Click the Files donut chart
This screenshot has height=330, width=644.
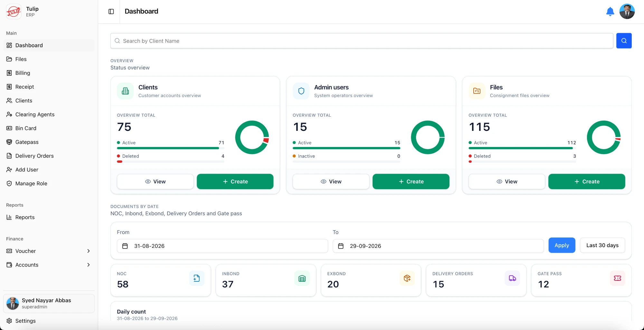coord(603,137)
